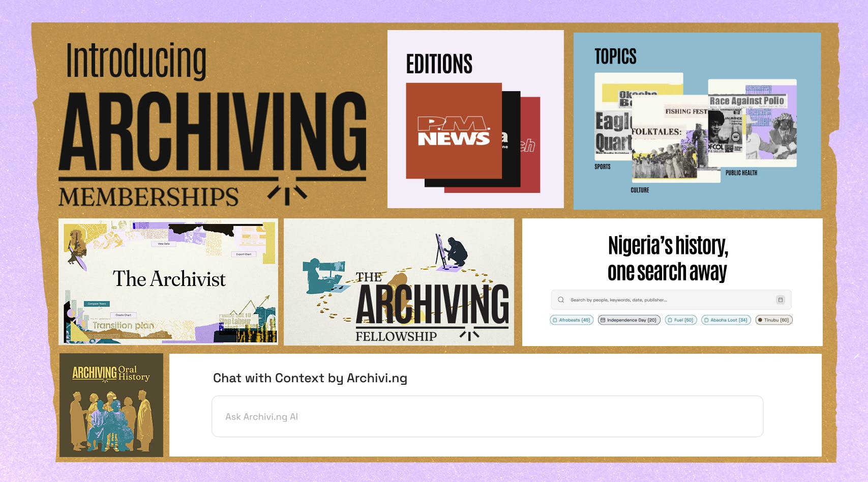Viewport: 868px width, 482px height.
Task: Click the Compare Years button
Action: click(97, 303)
